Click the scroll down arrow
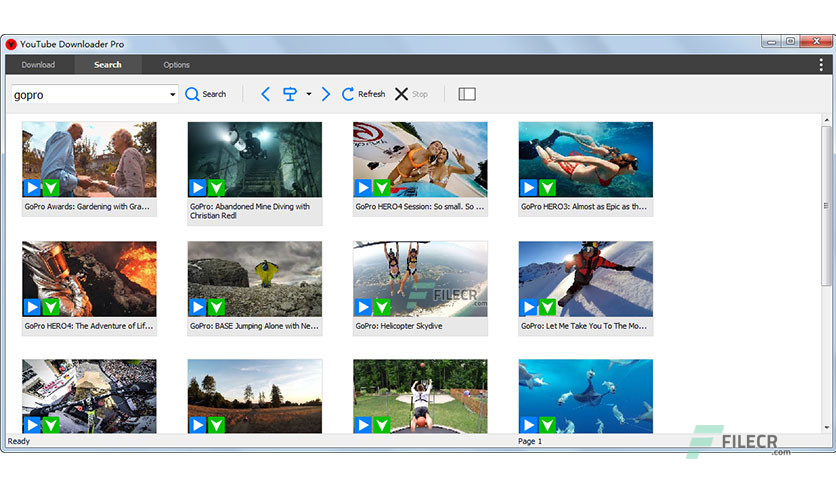Viewport: 836px width, 484px height. point(826,427)
